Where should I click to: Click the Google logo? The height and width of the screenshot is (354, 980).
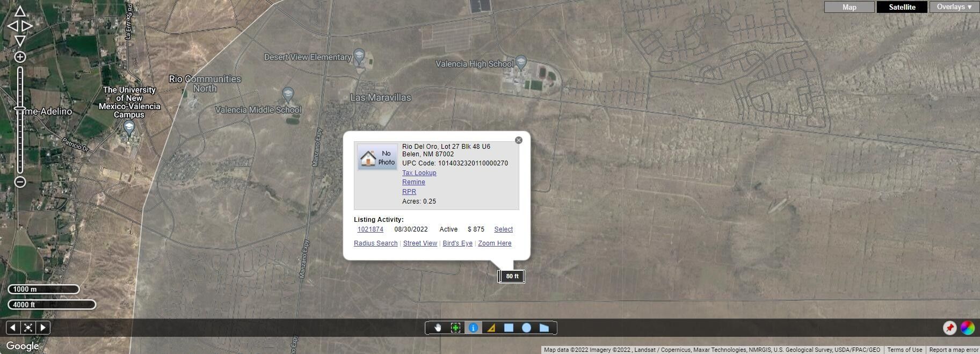coord(23,346)
